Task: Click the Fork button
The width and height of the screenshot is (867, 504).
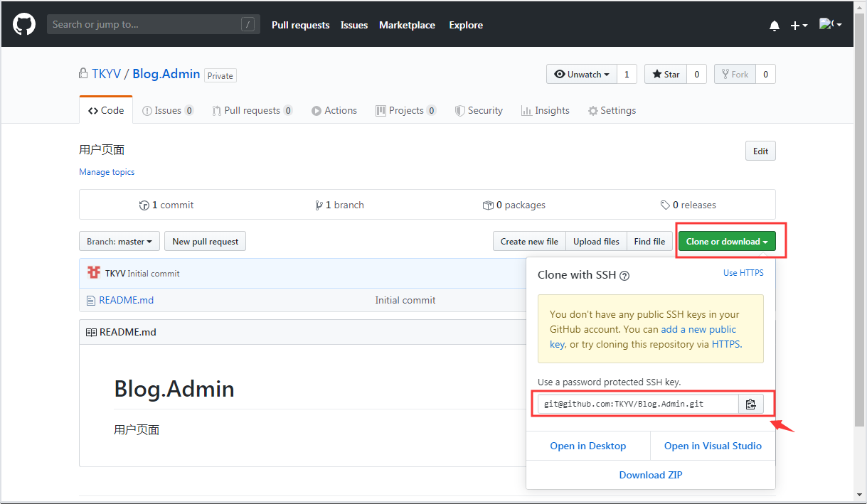Action: click(x=735, y=74)
